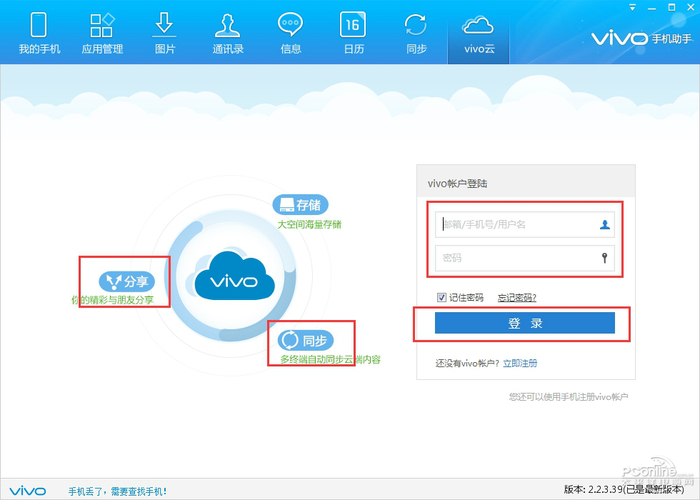The width and height of the screenshot is (700, 500).
Task: Click the 同步 sync badge near cloud
Action: point(306,341)
